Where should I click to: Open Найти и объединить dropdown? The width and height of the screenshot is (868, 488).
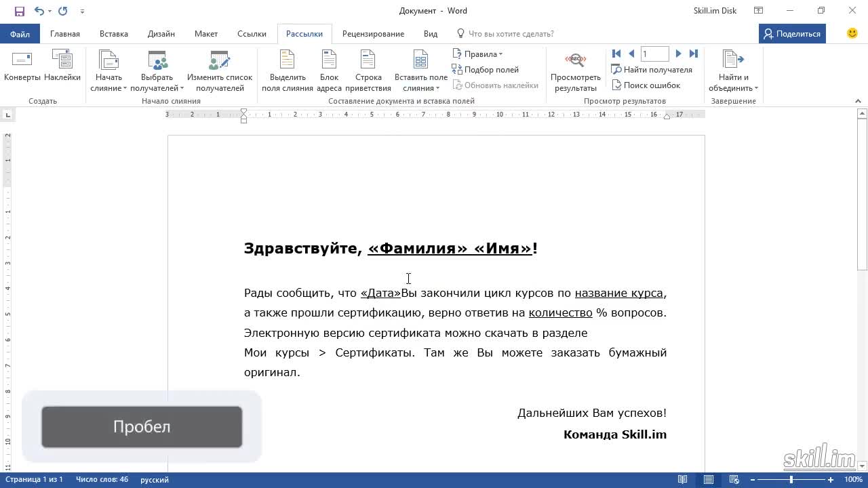click(733, 71)
